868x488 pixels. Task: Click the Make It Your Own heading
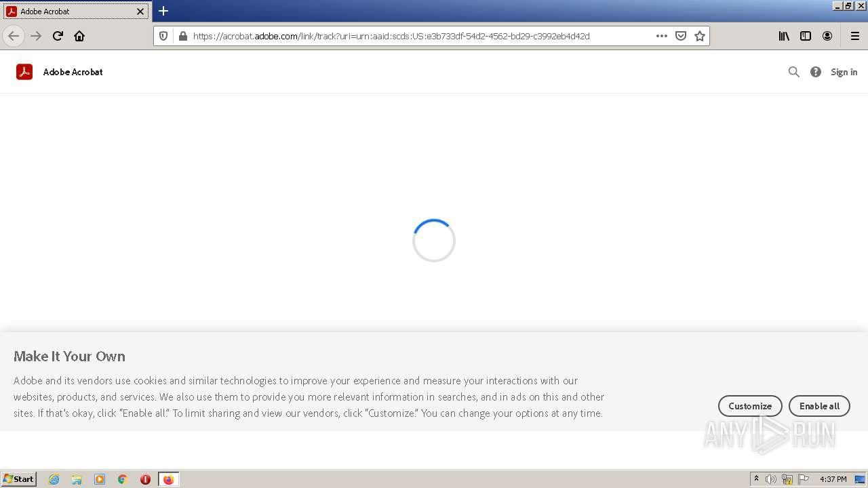[x=69, y=357]
